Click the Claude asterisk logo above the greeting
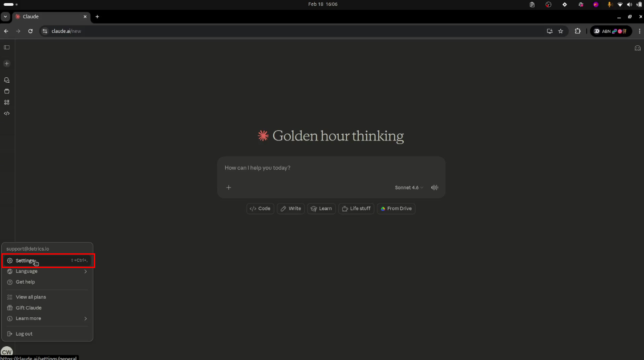The height and width of the screenshot is (360, 644). [263, 136]
